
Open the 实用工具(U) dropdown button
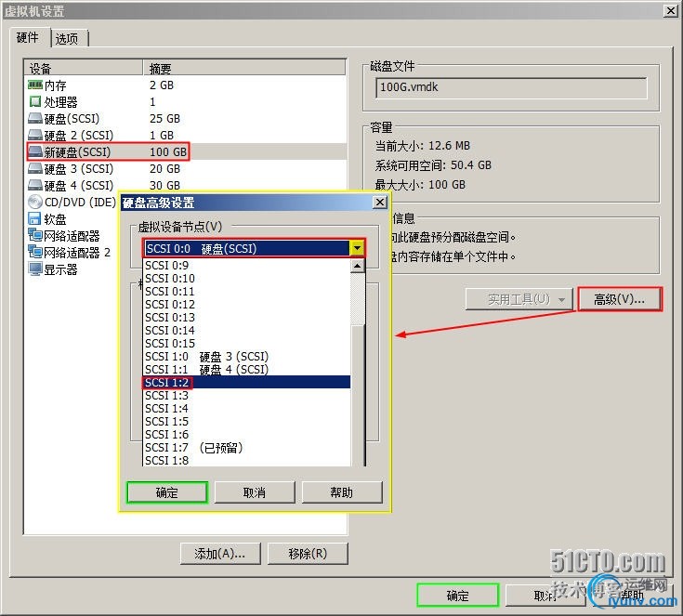point(519,299)
